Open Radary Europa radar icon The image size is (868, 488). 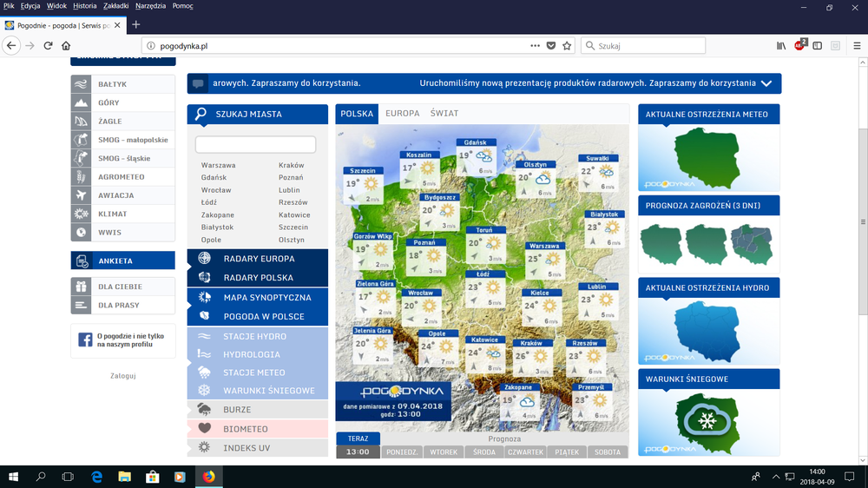coord(204,258)
